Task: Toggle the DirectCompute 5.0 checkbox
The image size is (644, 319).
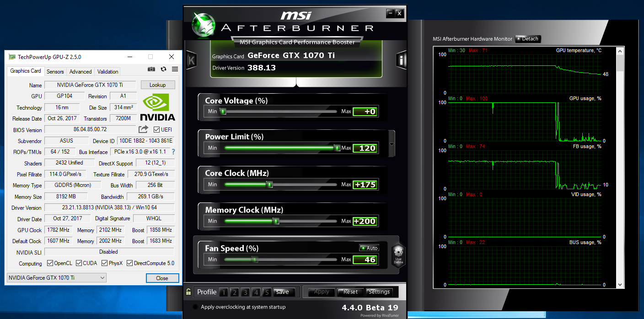Action: pos(129,263)
